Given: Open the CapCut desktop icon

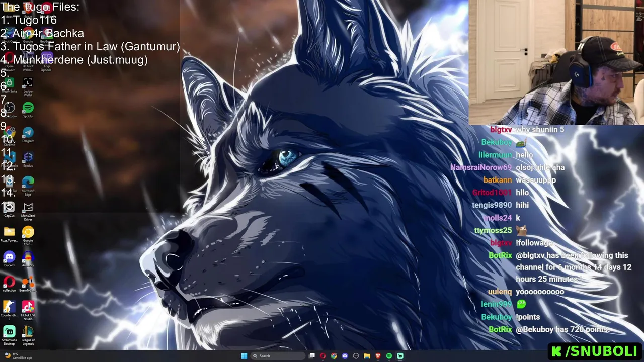Looking at the screenshot, I should coord(9,210).
